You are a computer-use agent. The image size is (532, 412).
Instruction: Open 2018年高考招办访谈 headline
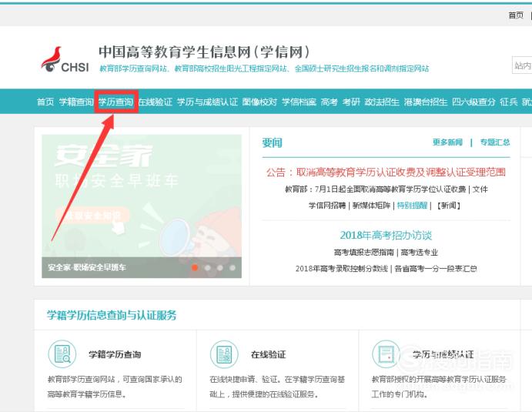[x=386, y=235]
